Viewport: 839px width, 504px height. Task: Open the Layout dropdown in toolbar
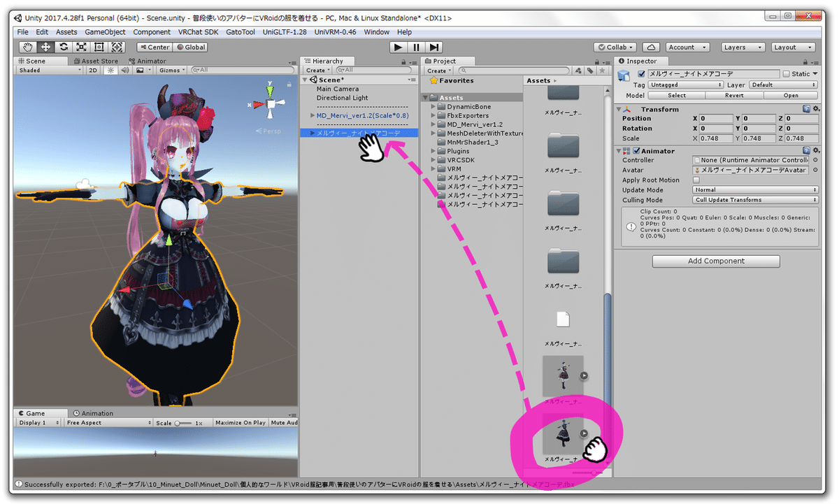[792, 48]
